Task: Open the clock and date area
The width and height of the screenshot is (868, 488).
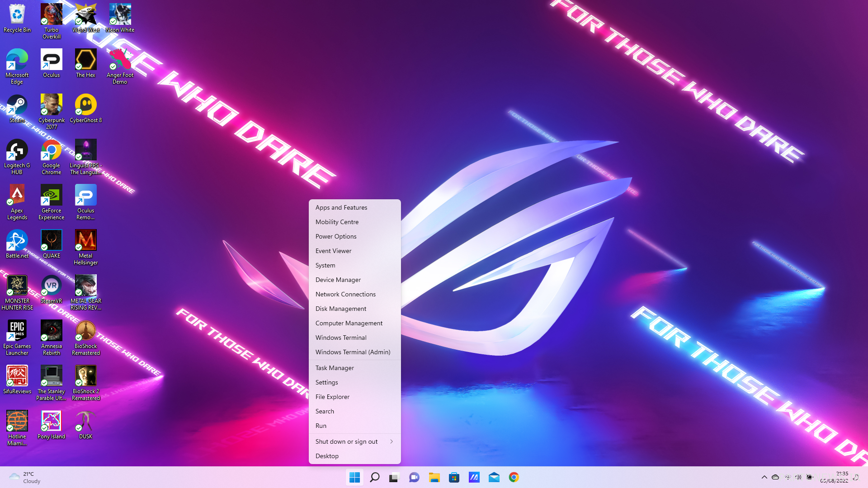Action: tap(834, 477)
